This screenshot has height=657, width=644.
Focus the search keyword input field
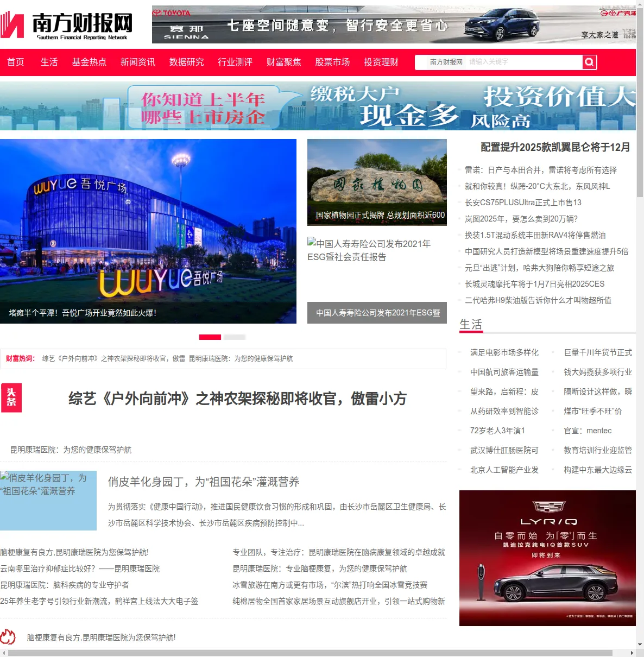[x=523, y=62]
